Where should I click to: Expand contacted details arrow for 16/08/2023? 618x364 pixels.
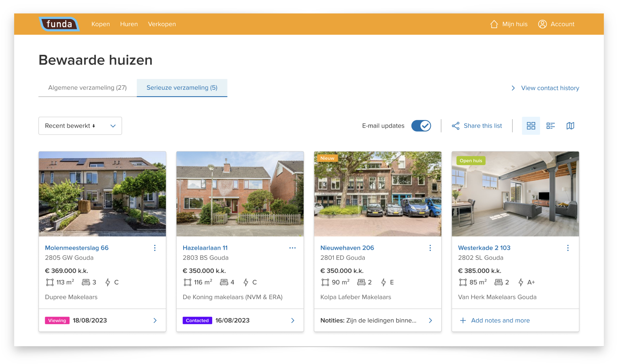click(x=293, y=321)
